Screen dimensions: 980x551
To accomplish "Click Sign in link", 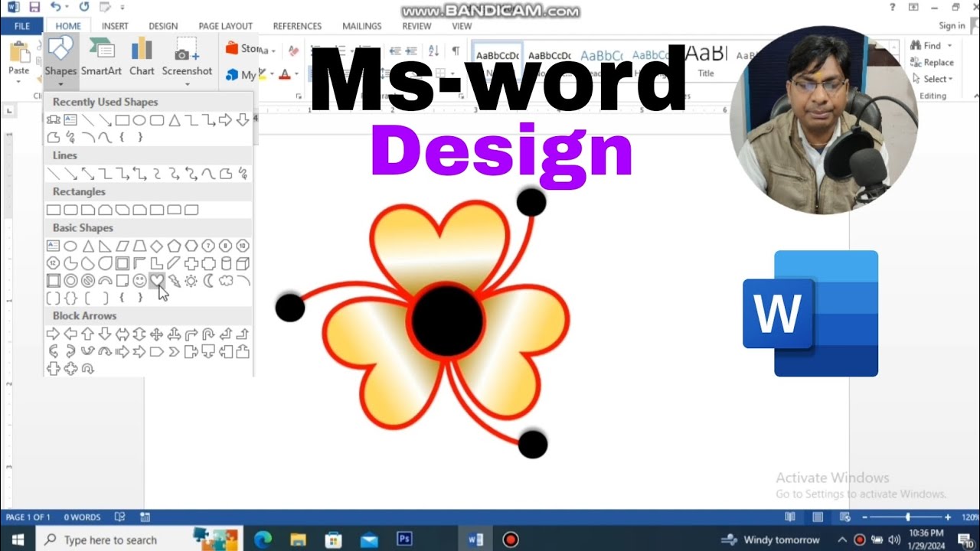I will pos(952,26).
